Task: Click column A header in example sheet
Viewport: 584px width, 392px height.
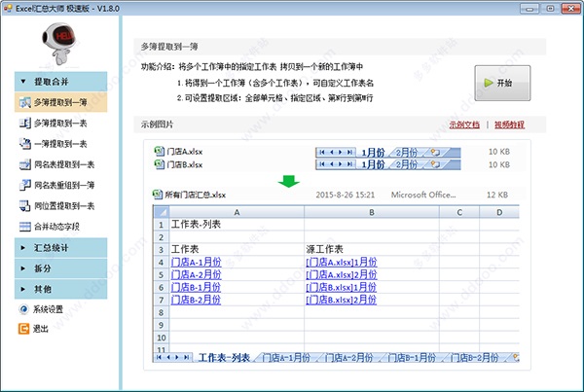Action: point(237,212)
